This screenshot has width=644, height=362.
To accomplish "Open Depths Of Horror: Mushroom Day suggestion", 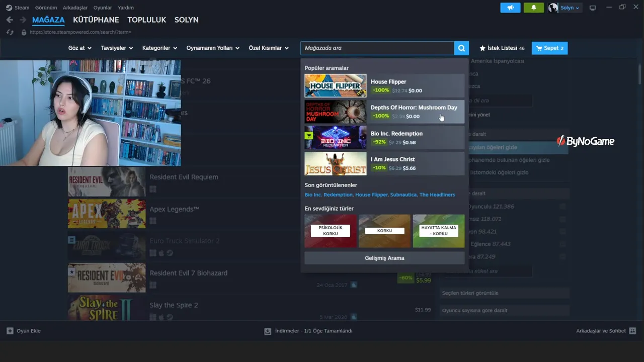I will coord(384,112).
